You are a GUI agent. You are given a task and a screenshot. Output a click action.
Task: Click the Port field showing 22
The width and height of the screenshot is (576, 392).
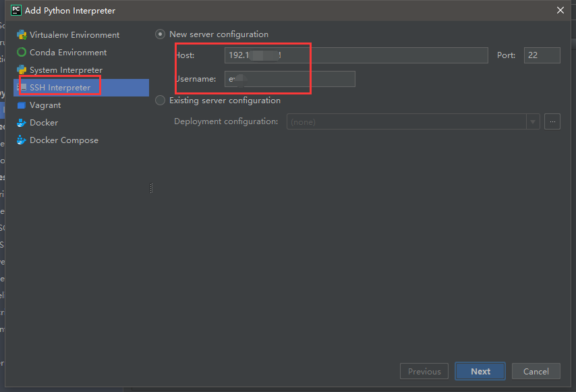542,55
